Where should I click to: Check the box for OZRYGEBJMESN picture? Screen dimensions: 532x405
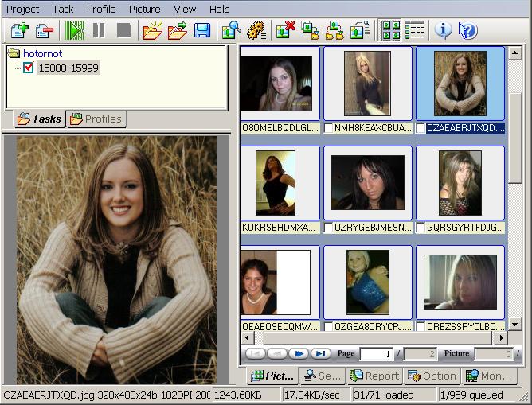tap(329, 228)
